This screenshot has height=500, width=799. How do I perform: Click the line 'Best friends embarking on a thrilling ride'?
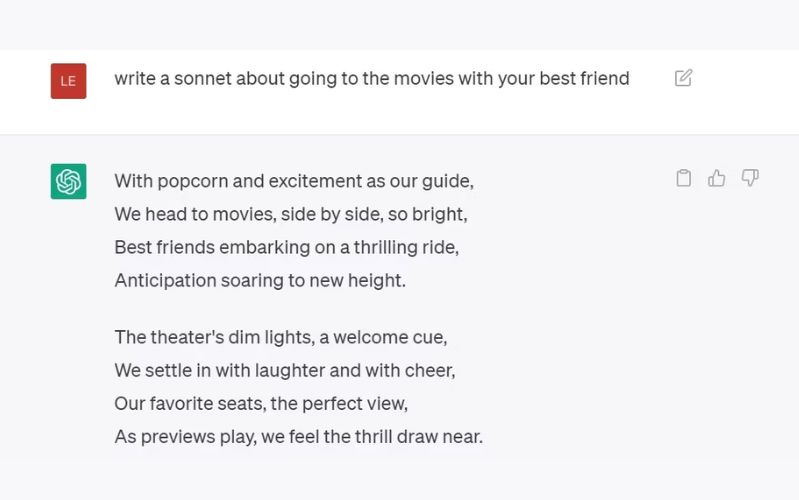286,247
